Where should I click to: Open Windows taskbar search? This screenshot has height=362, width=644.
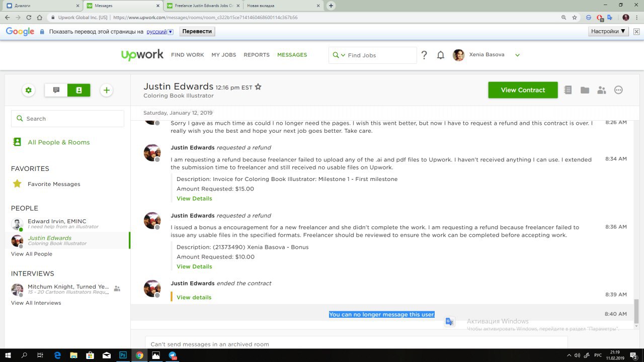[x=25, y=355]
